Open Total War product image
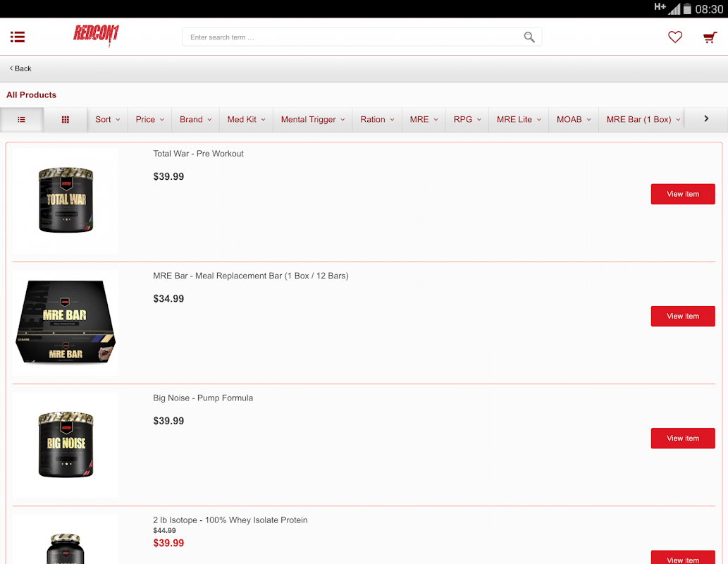The width and height of the screenshot is (728, 564). pyautogui.click(x=66, y=201)
